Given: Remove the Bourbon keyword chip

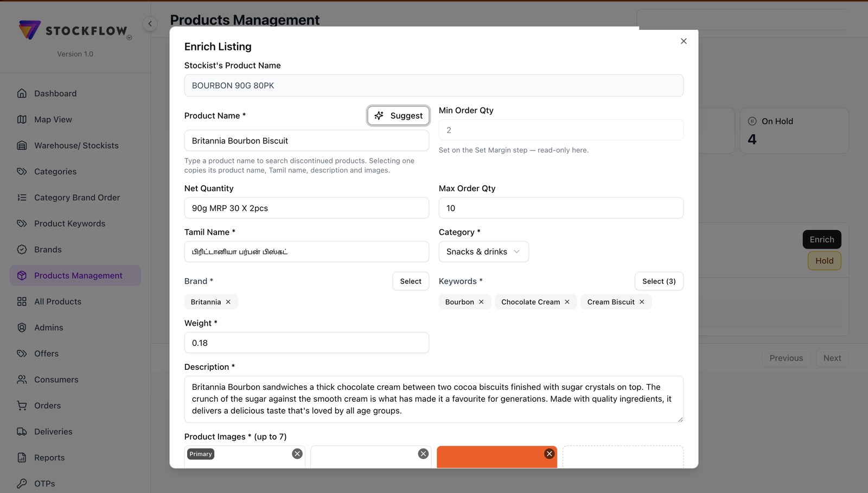Looking at the screenshot, I should tap(481, 302).
